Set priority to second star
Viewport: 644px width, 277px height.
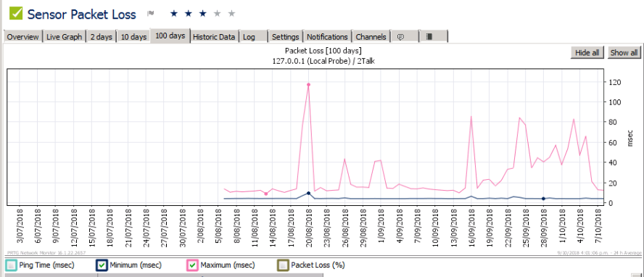pyautogui.click(x=188, y=14)
